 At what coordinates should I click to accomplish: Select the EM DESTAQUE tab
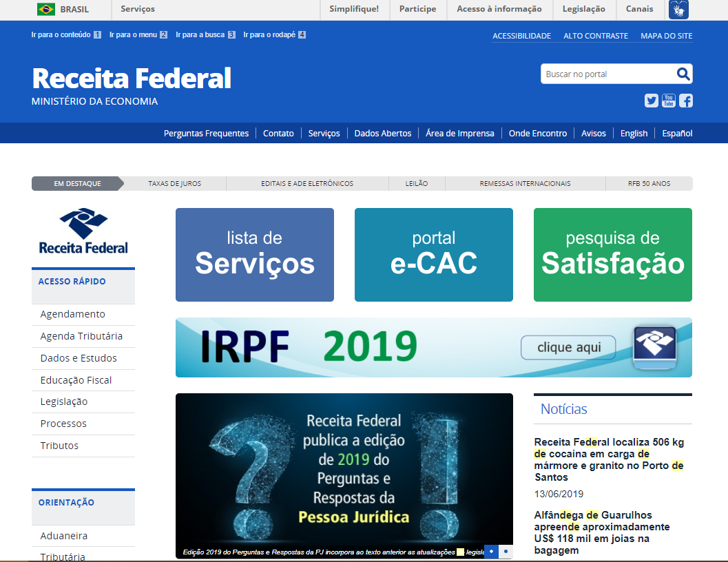[77, 183]
